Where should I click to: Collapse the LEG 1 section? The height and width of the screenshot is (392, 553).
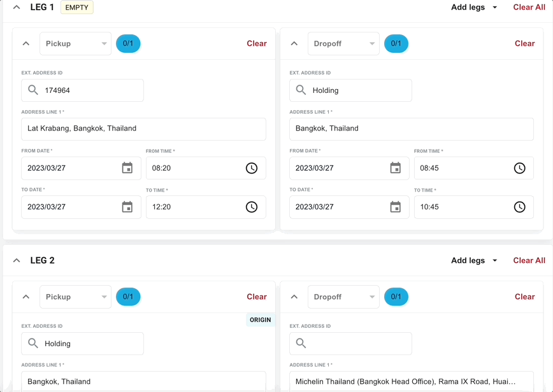click(x=17, y=8)
